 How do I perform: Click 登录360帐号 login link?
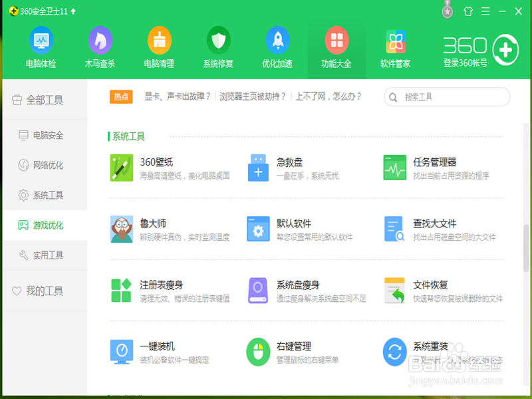tap(465, 63)
